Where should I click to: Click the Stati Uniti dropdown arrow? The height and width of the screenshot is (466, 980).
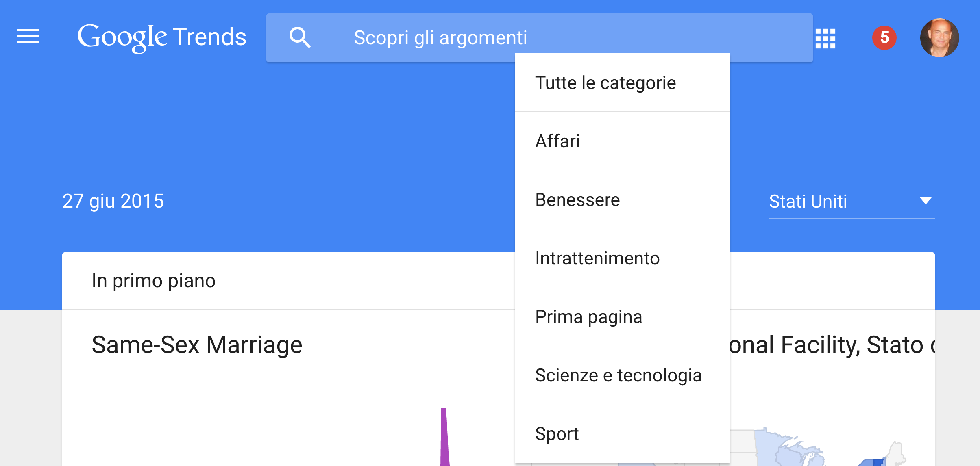click(x=926, y=201)
